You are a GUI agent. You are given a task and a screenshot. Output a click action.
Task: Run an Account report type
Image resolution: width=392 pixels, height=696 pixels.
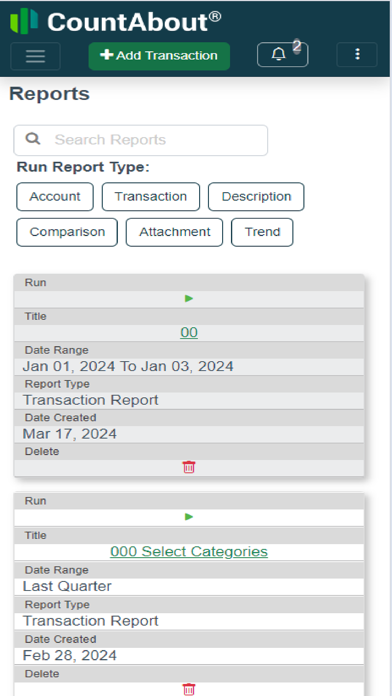[55, 197]
